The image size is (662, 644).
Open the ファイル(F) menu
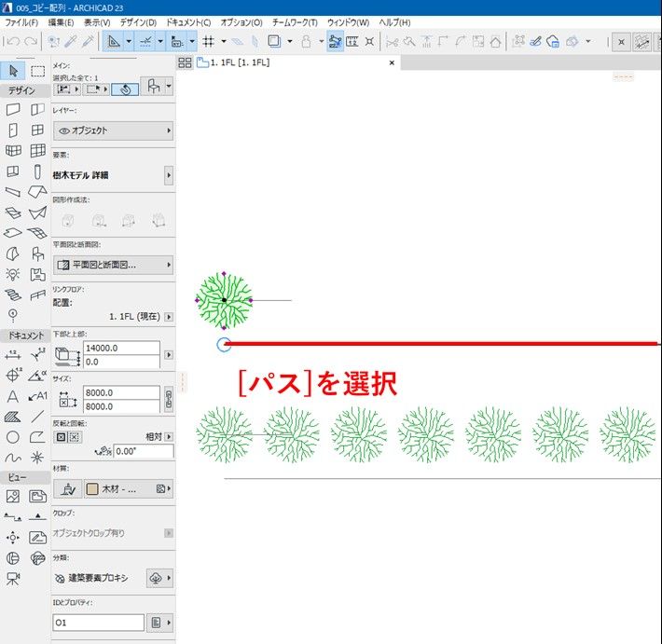click(21, 22)
